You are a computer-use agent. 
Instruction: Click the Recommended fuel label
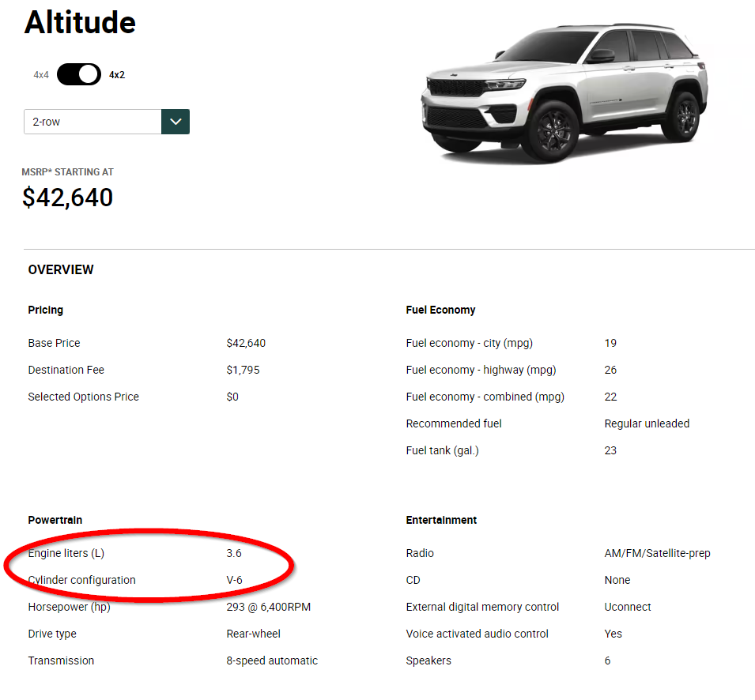pos(454,423)
